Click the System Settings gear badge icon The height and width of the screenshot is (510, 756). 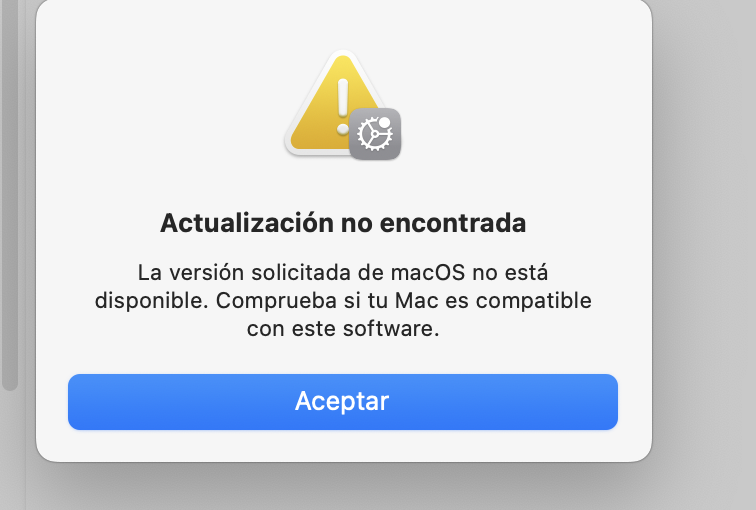pos(375,134)
